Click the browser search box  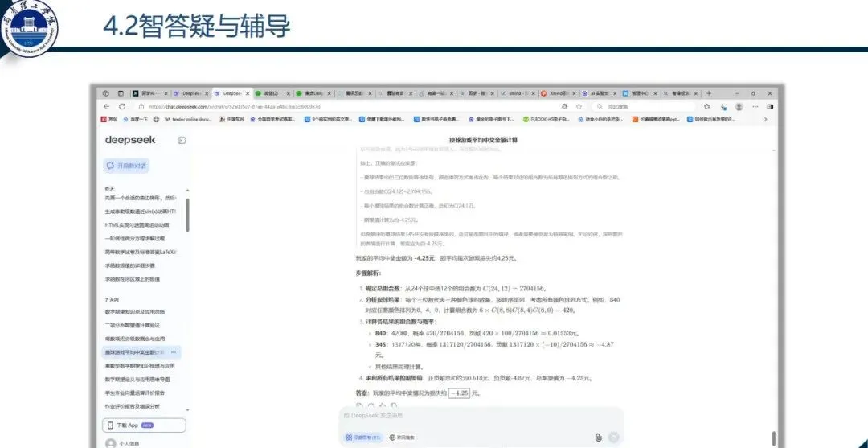[x=644, y=106]
